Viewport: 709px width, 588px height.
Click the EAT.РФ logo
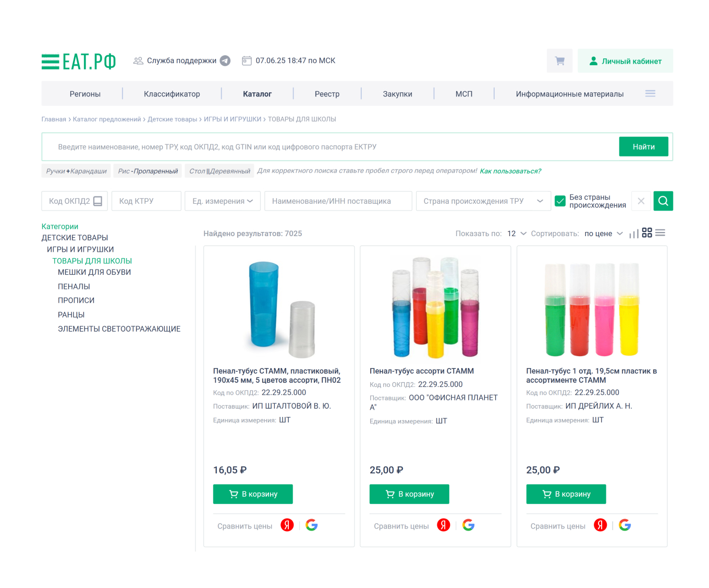(x=79, y=62)
